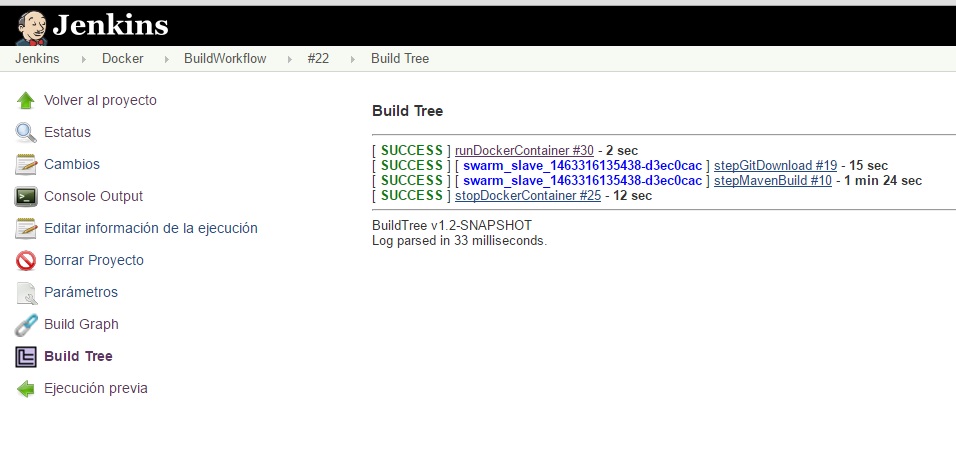Click SUCCESS status on the runDockerContainer row
Viewport: 956px width, 457px height.
pos(412,151)
